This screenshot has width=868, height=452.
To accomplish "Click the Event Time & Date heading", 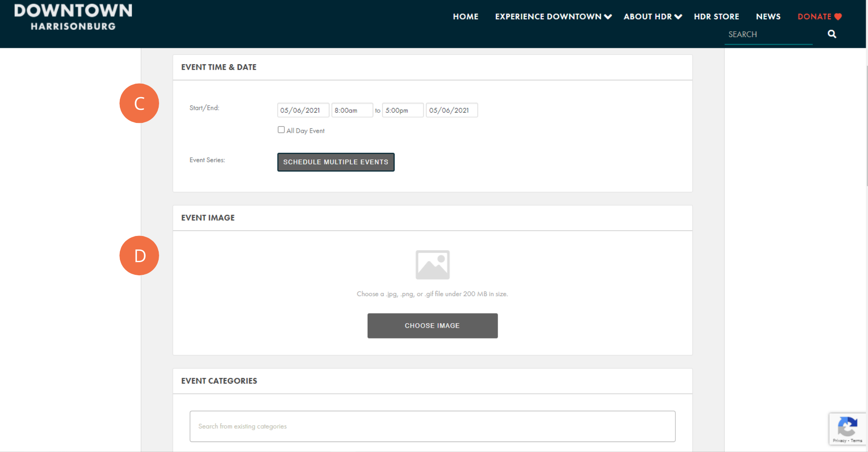I will [219, 67].
